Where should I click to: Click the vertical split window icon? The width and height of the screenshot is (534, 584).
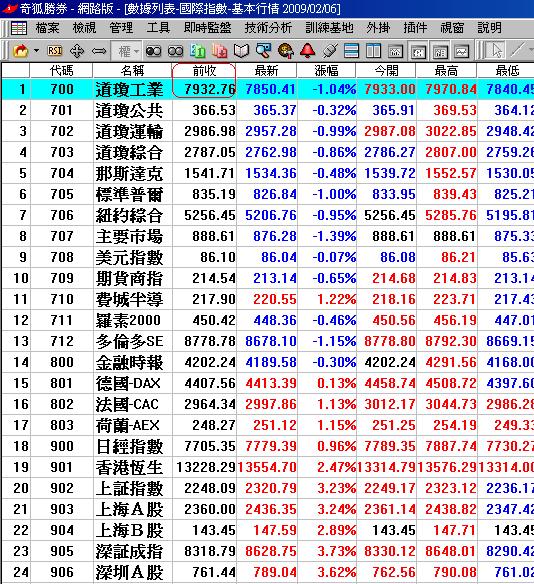373,51
